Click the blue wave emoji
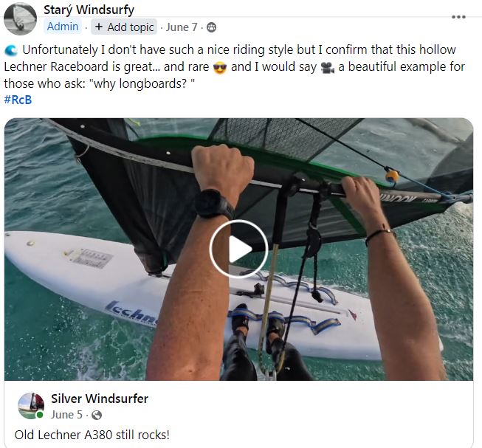 [x=11, y=50]
